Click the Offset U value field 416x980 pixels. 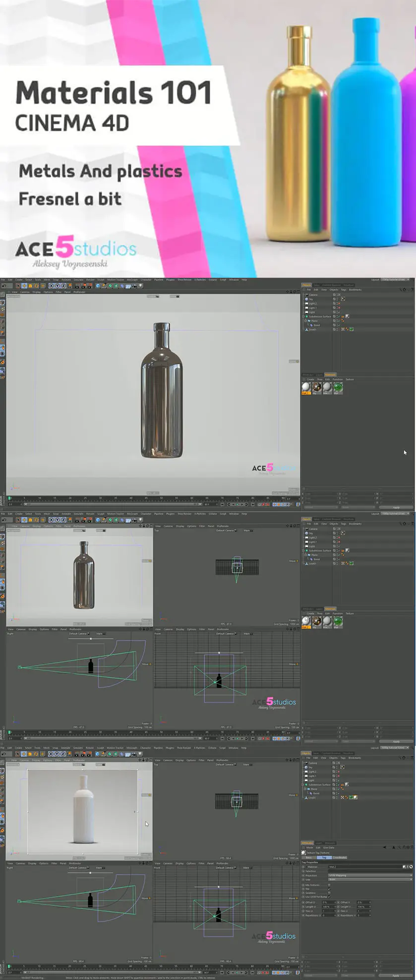coord(329,902)
